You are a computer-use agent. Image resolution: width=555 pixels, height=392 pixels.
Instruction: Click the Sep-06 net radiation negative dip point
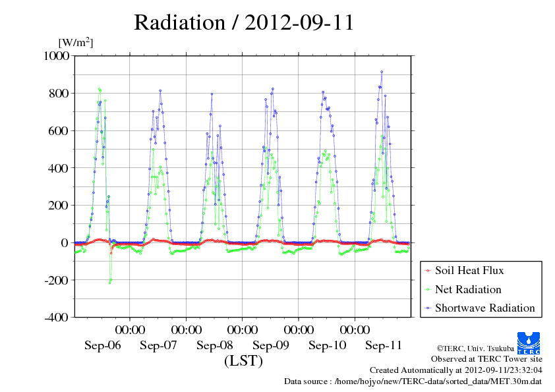click(x=109, y=283)
